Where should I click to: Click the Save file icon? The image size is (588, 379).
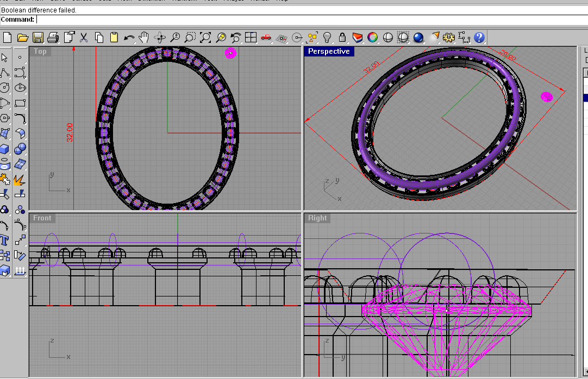point(37,37)
